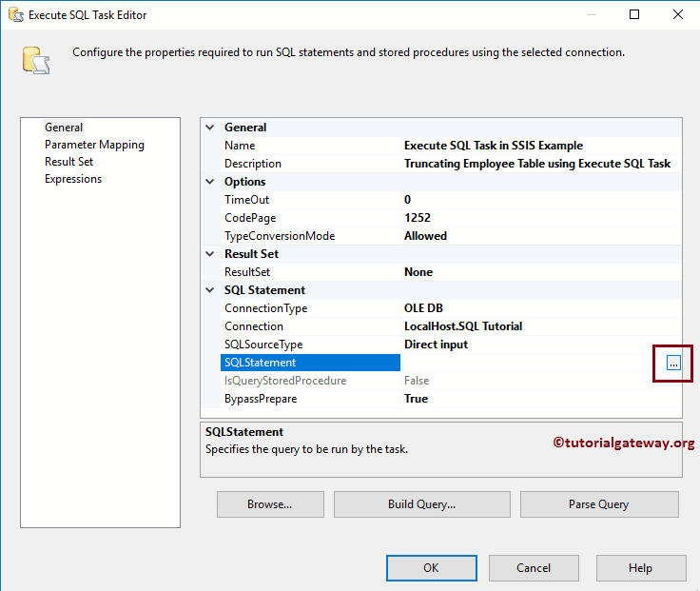This screenshot has width=700, height=591.
Task: Edit the description 'Truncating Employee Table' value
Action: pos(541,164)
